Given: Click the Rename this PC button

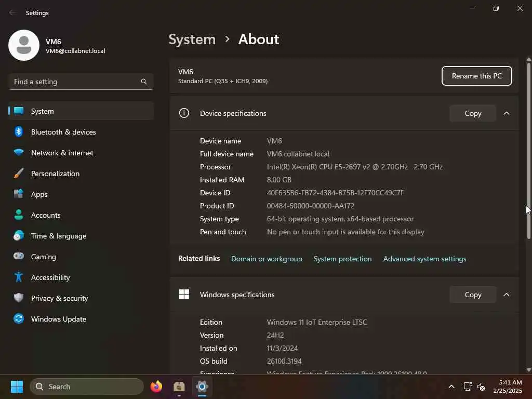Looking at the screenshot, I should (477, 76).
